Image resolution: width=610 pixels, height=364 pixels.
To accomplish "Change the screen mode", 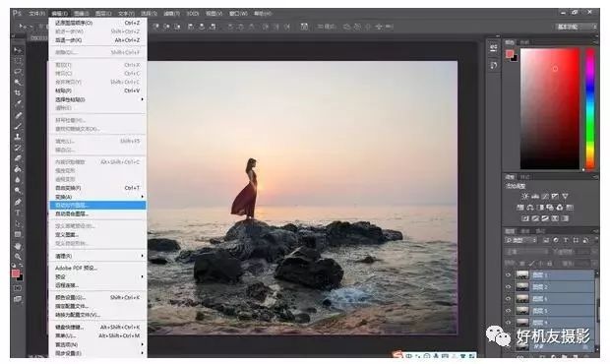I will click(18, 299).
